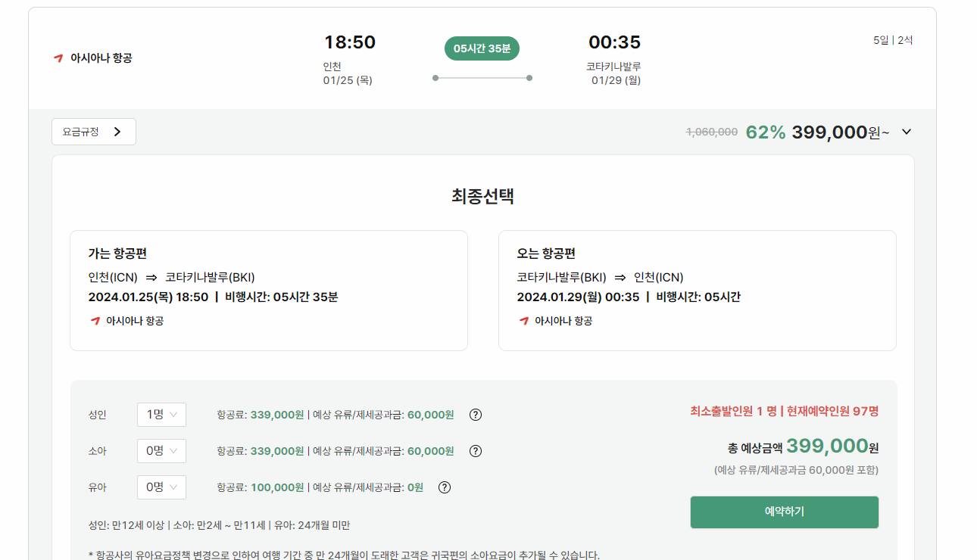Expand the fare details chevron next to 399,000원~
The width and height of the screenshot is (977, 560).
pyautogui.click(x=906, y=132)
